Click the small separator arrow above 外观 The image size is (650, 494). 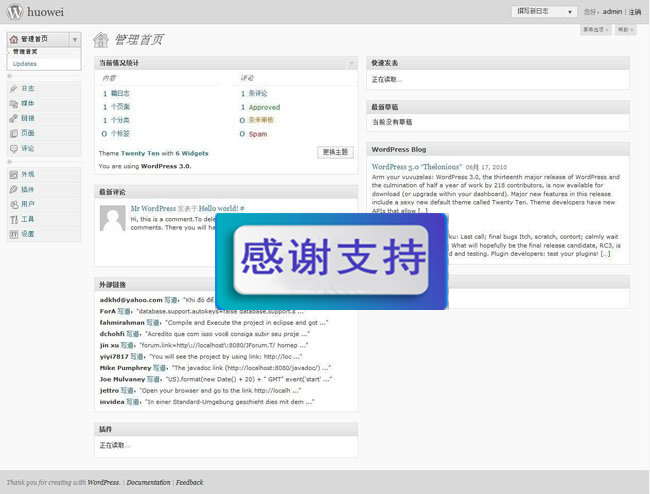[x=10, y=162]
